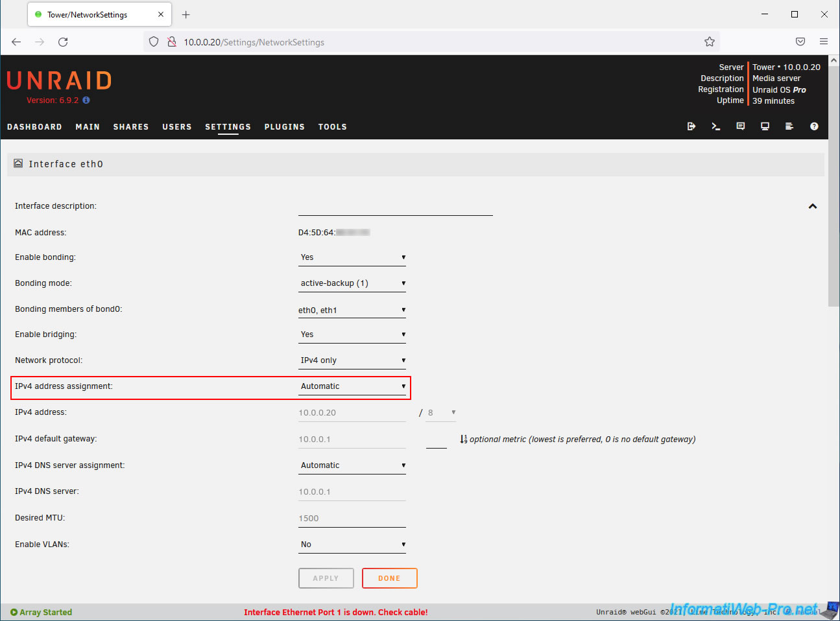This screenshot has width=840, height=621.
Task: Click the version info icon beside 6.9.2
Action: (x=86, y=100)
